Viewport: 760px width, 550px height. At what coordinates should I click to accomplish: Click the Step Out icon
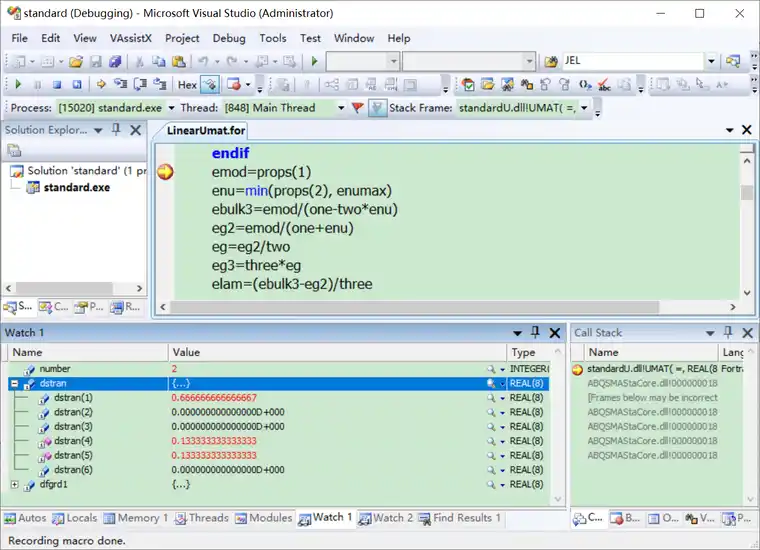pyautogui.click(x=159, y=85)
